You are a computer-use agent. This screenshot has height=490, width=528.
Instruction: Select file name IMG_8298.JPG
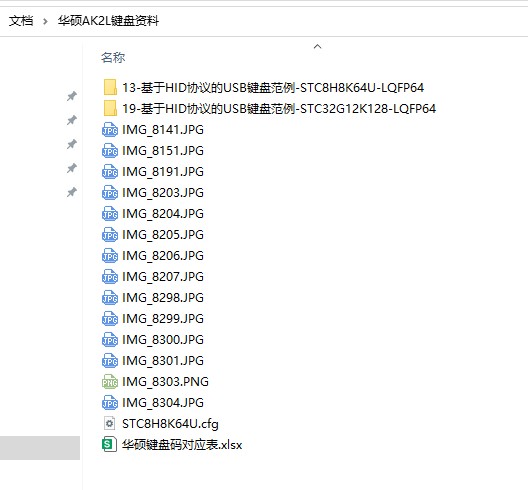click(x=163, y=297)
